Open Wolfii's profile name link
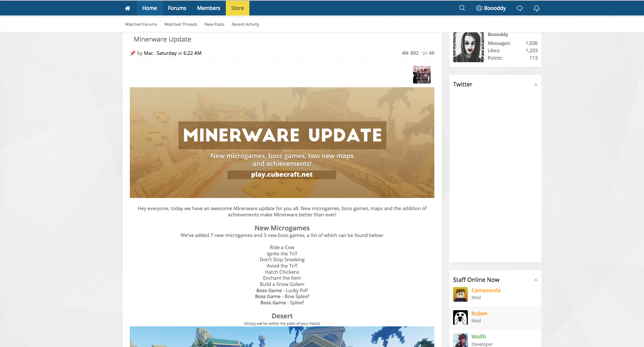 click(x=478, y=337)
